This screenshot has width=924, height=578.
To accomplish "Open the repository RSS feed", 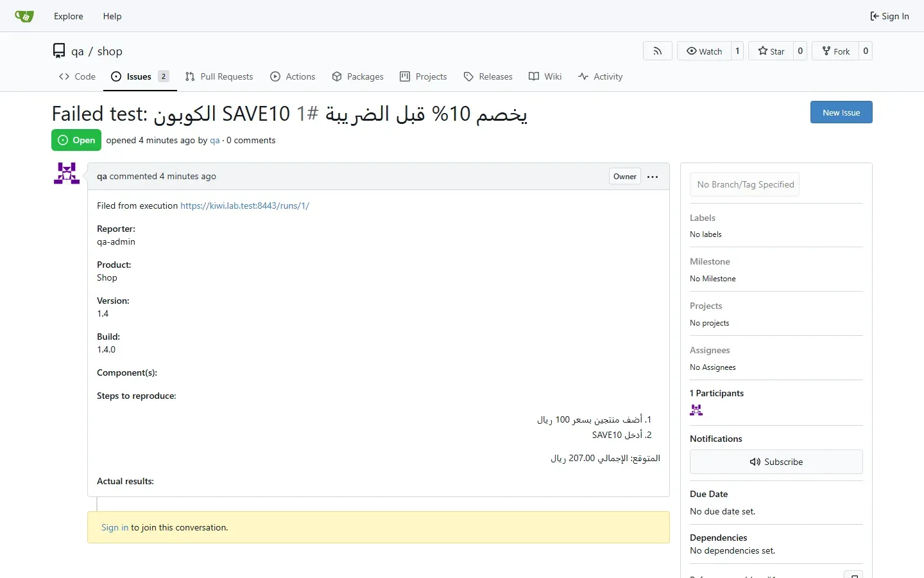I will click(658, 51).
